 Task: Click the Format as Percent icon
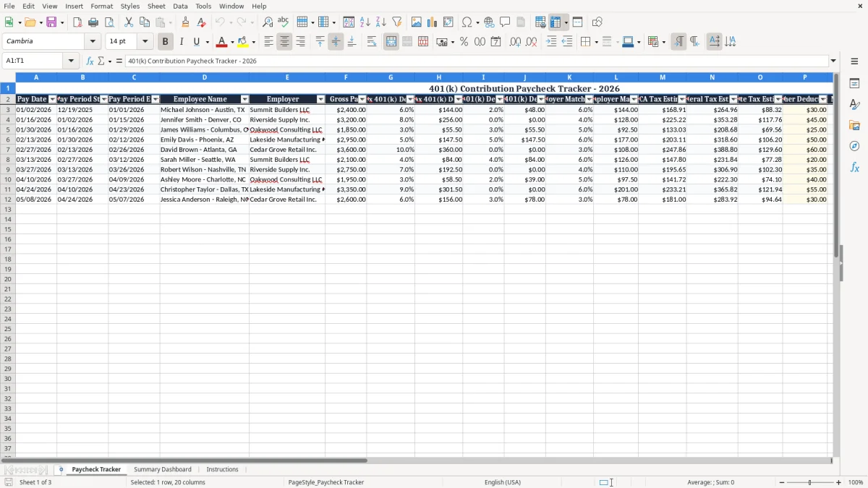point(464,42)
